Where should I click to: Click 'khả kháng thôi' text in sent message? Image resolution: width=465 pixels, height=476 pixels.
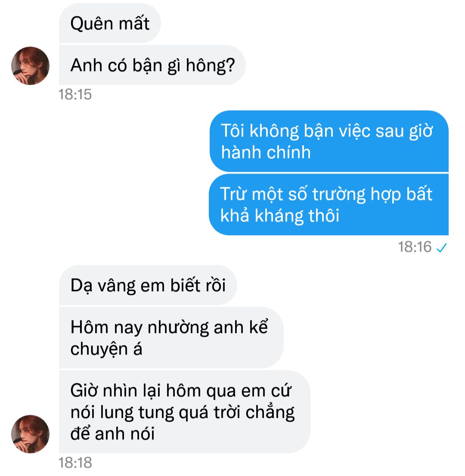pyautogui.click(x=280, y=216)
